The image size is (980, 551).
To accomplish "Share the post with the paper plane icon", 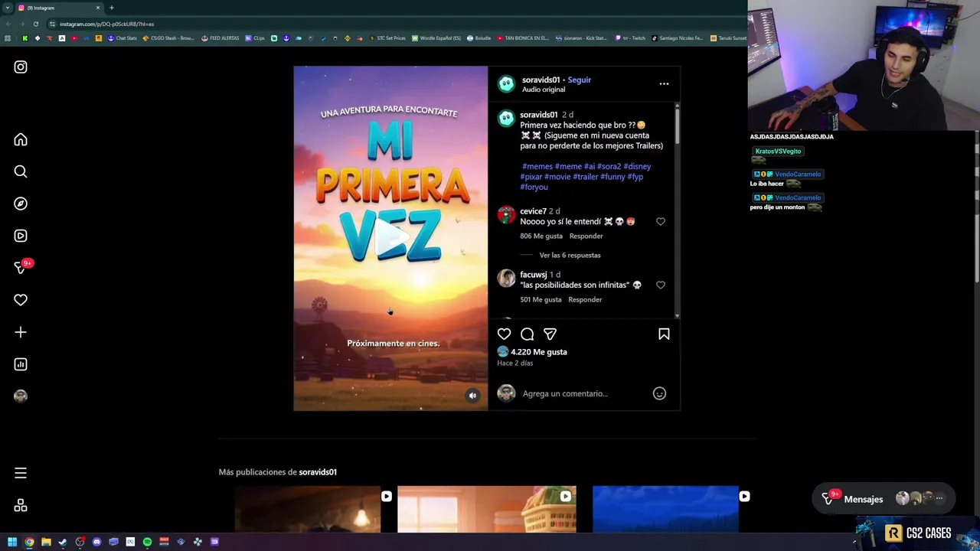I will 550,334.
